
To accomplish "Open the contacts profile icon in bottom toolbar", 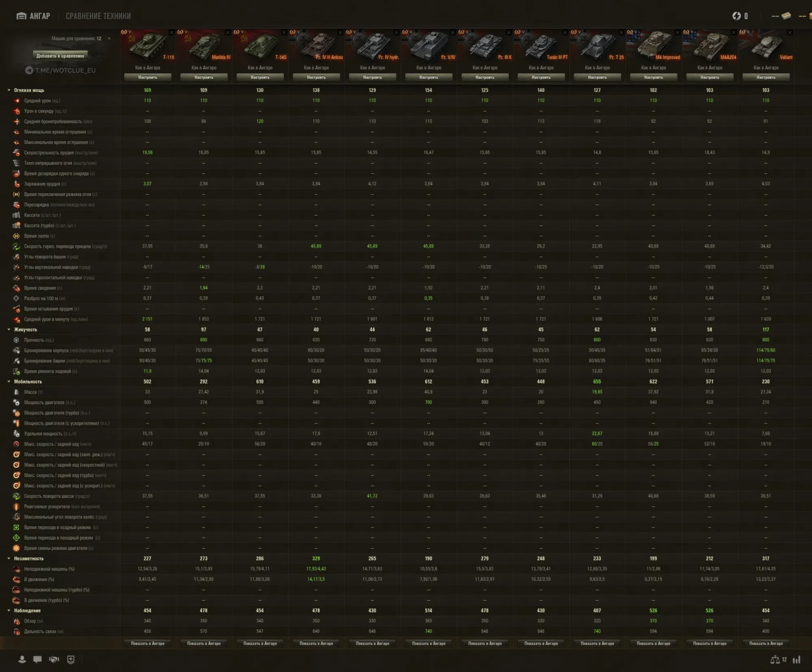I will (x=21, y=659).
